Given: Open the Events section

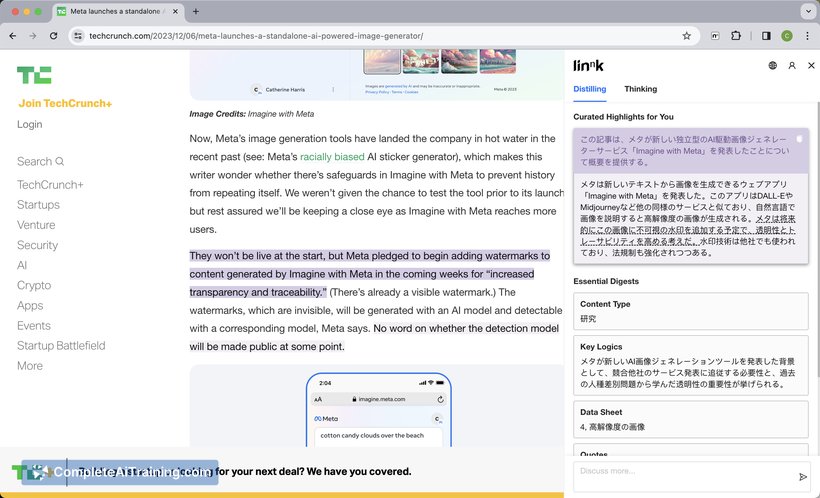Looking at the screenshot, I should click(33, 325).
